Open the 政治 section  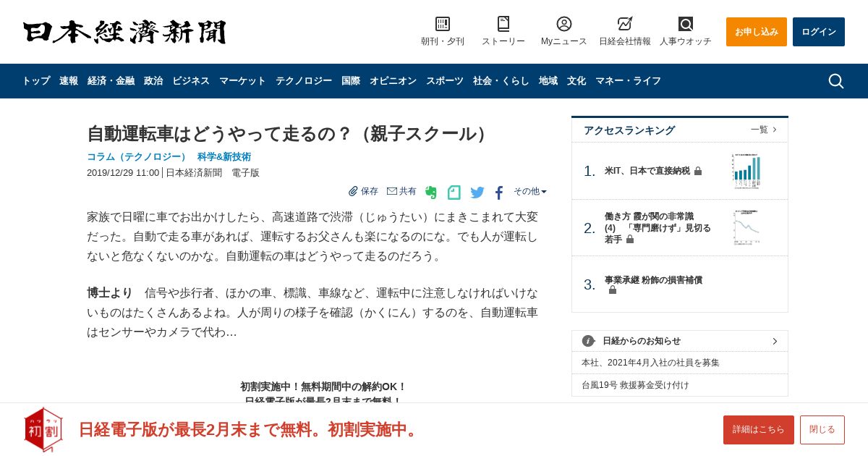pyautogui.click(x=153, y=81)
